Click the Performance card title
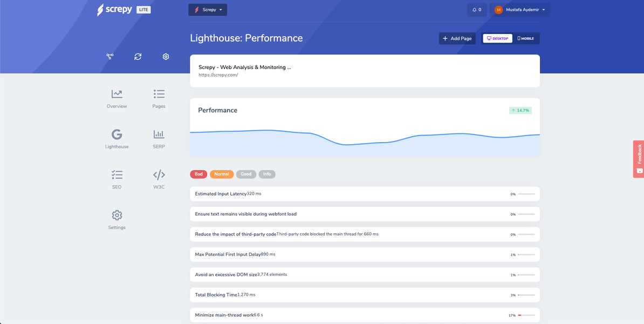Screen dimensions: 644x324 (x=218, y=110)
